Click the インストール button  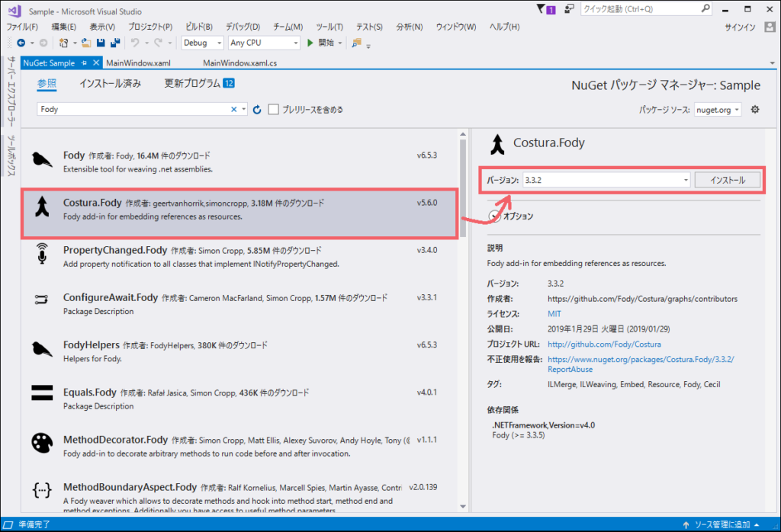coord(727,180)
